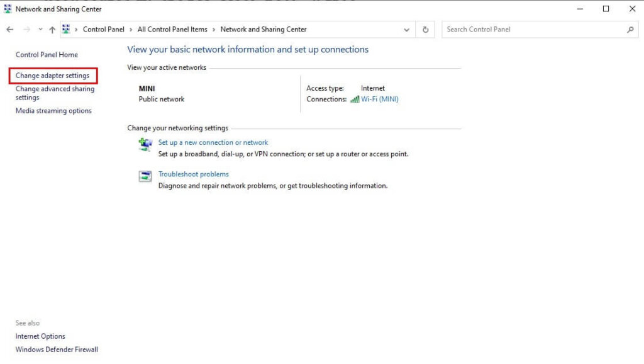
Task: Click Set up a new connection or network
Action: [x=213, y=142]
